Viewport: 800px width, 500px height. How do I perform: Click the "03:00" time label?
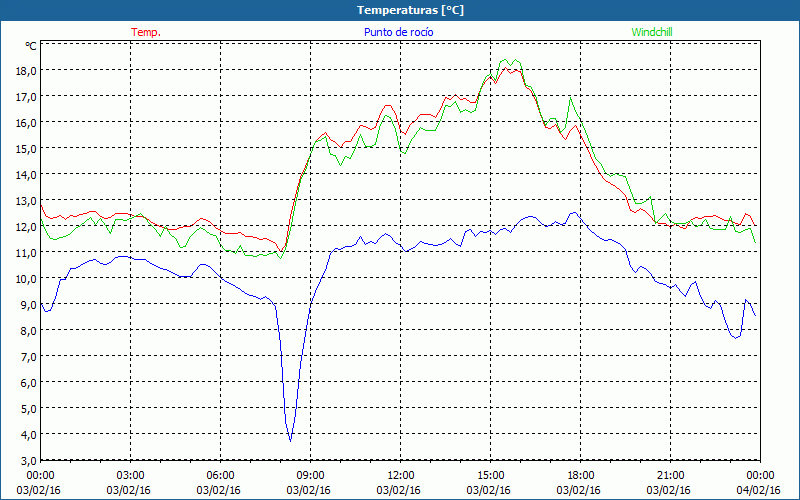(131, 476)
